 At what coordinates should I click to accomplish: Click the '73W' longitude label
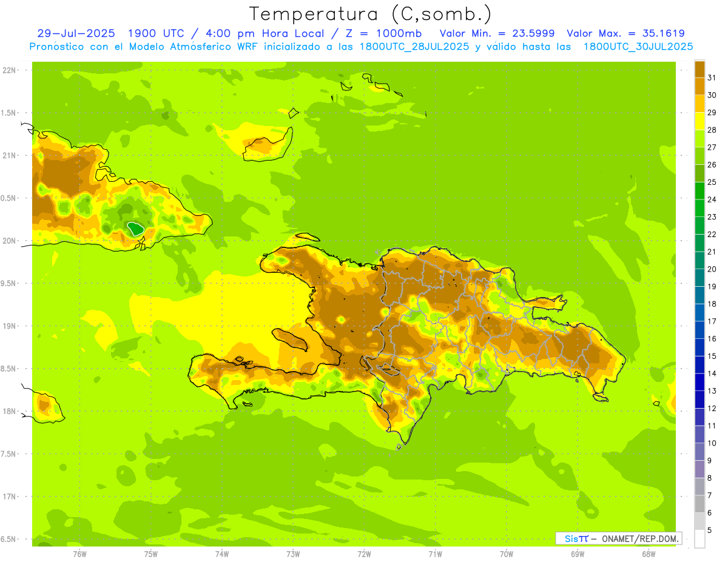[x=293, y=554]
